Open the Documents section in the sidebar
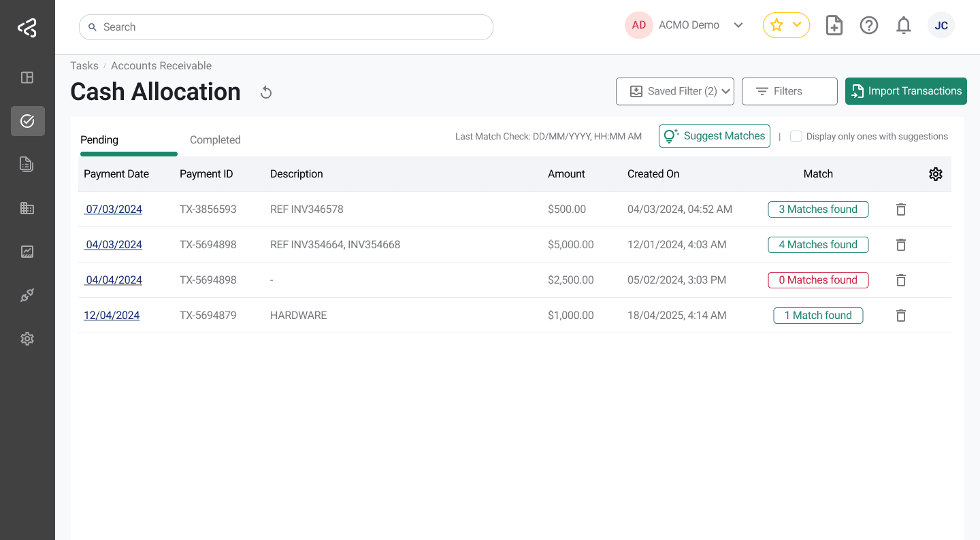 click(x=27, y=165)
